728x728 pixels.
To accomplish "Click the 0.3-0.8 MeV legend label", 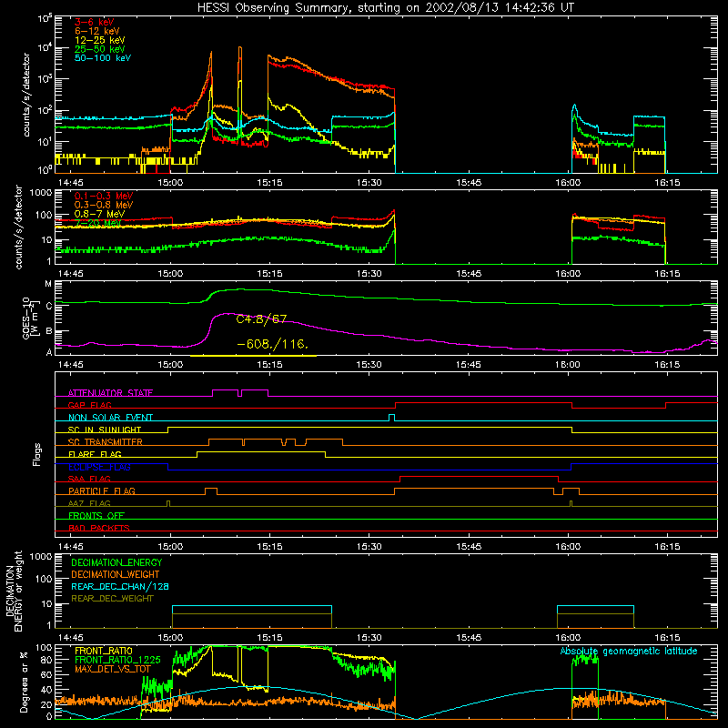I will [104, 205].
